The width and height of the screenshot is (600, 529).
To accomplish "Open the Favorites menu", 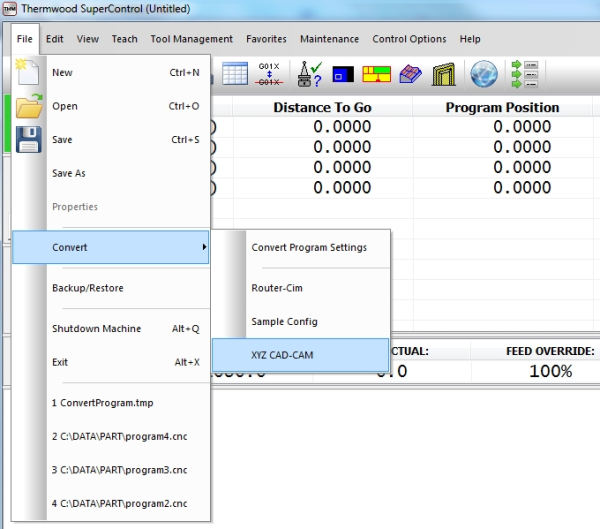I will click(266, 39).
